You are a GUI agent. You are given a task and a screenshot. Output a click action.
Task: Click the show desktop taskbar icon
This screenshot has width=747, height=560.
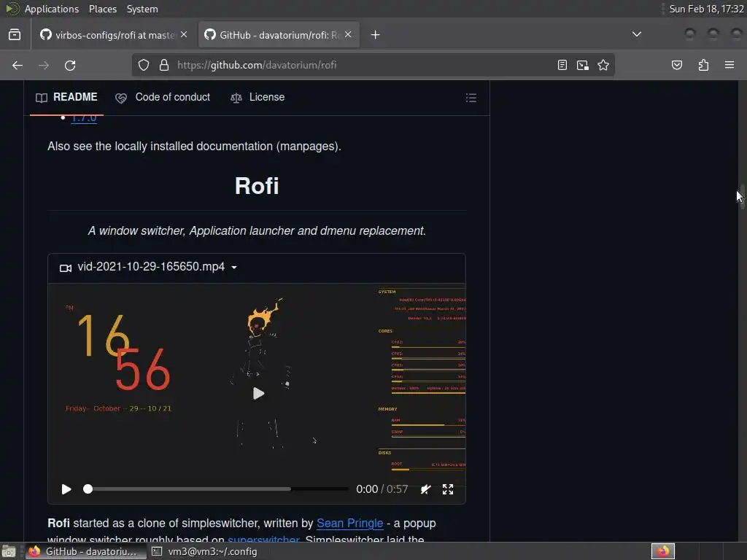[9, 551]
